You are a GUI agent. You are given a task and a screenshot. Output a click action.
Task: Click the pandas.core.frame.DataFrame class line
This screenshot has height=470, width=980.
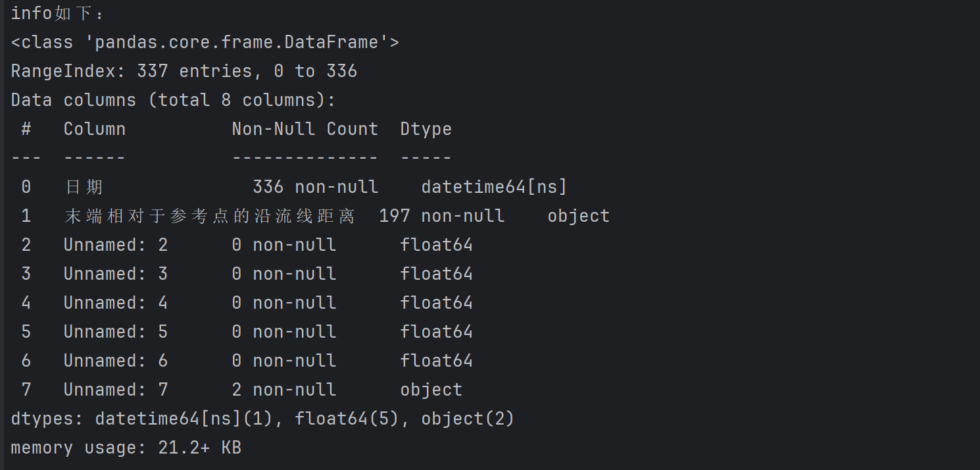click(205, 43)
